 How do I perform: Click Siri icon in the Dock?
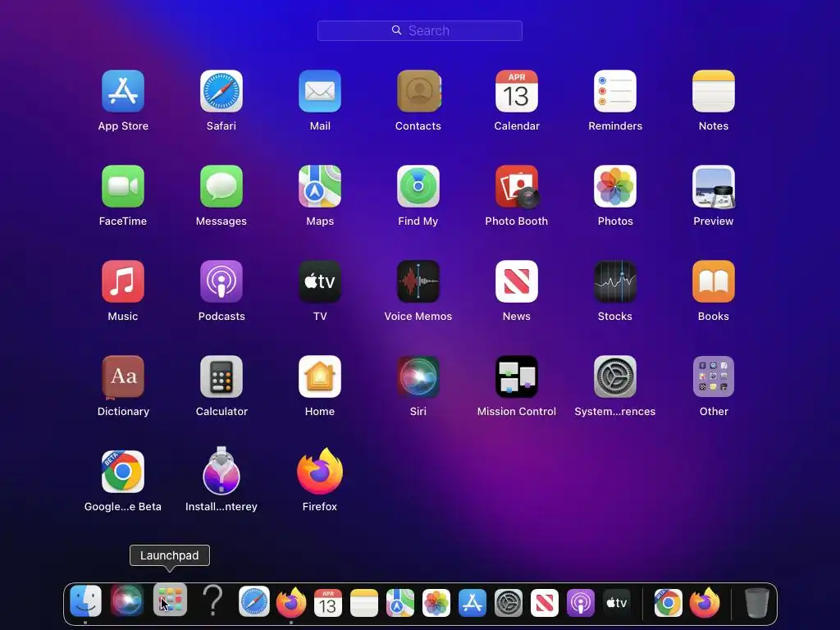127,600
